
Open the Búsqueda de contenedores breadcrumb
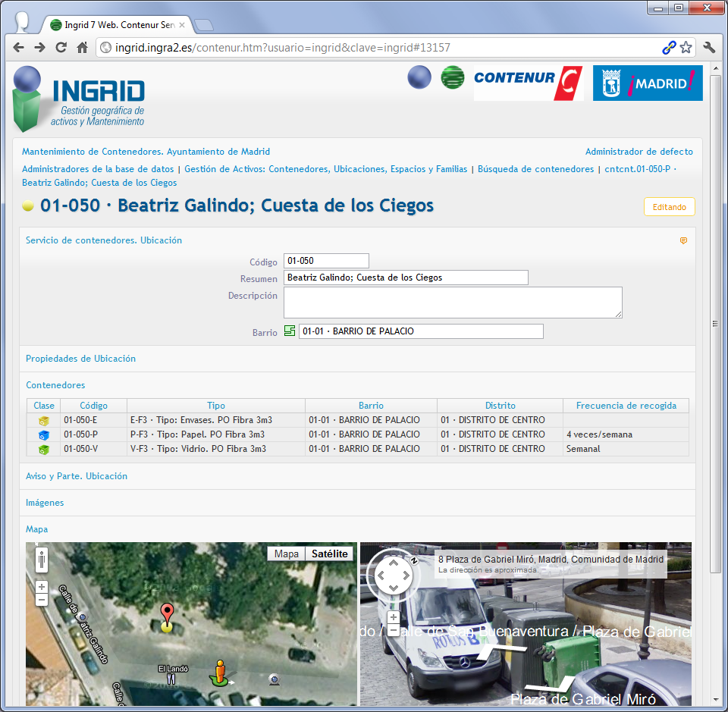(x=535, y=169)
